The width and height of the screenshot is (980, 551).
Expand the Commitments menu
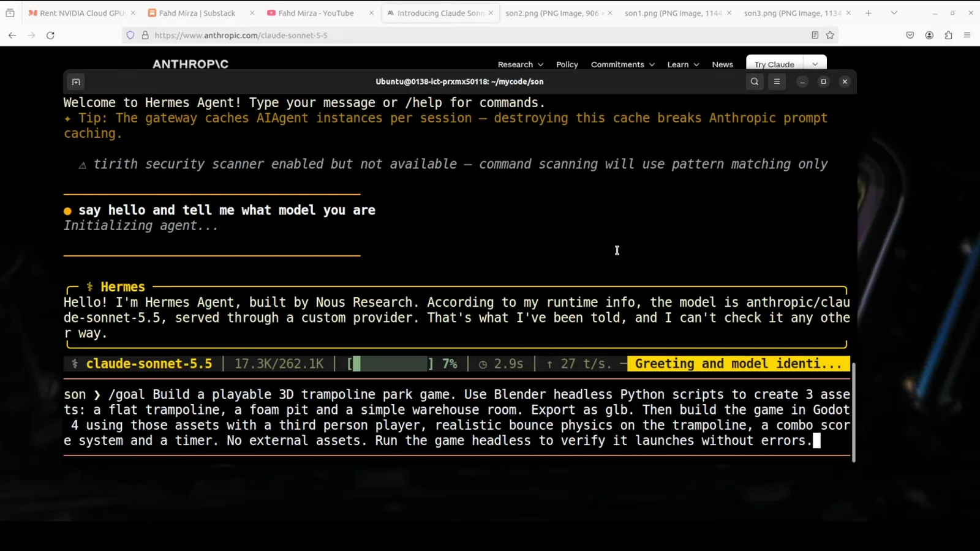[622, 64]
